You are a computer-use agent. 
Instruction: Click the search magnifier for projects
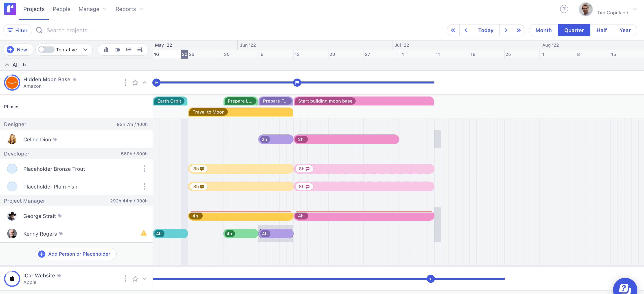pyautogui.click(x=39, y=30)
